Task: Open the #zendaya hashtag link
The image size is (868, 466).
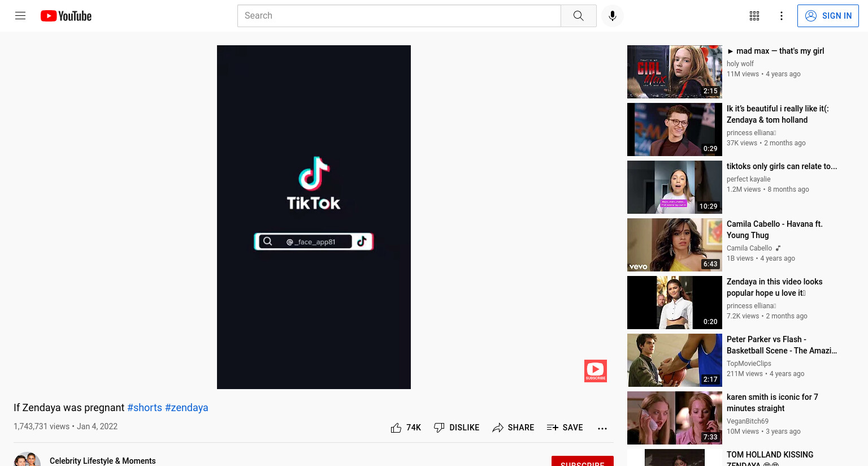Action: (186, 408)
